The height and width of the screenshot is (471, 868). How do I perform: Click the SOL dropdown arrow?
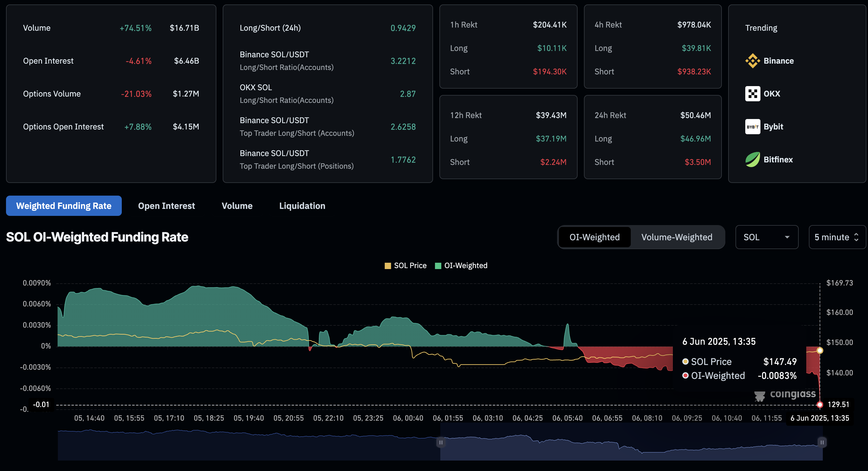point(787,237)
